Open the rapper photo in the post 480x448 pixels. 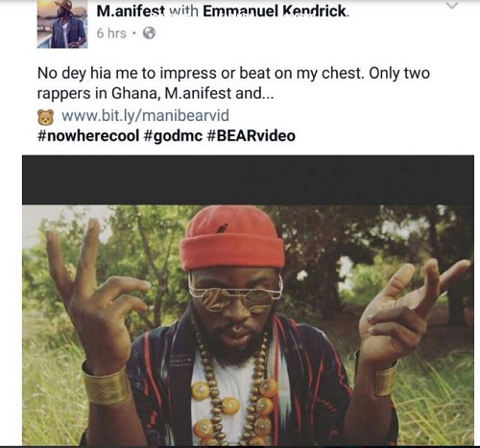click(x=248, y=325)
